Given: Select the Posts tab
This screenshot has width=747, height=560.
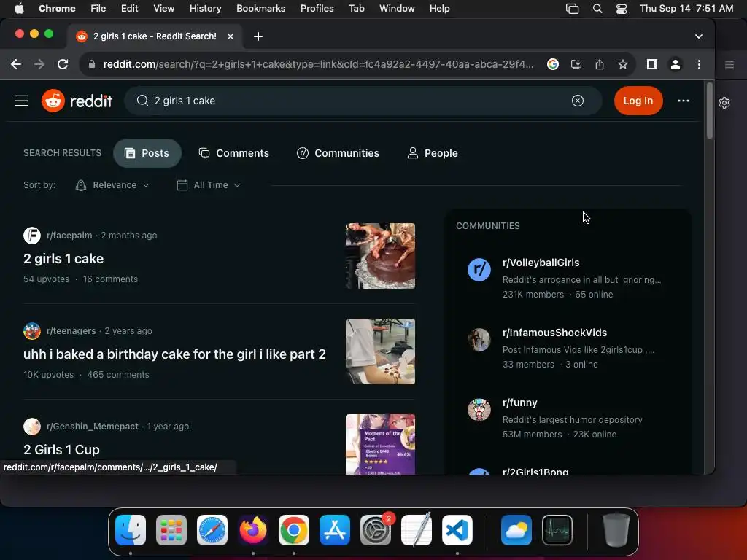Looking at the screenshot, I should click(147, 153).
